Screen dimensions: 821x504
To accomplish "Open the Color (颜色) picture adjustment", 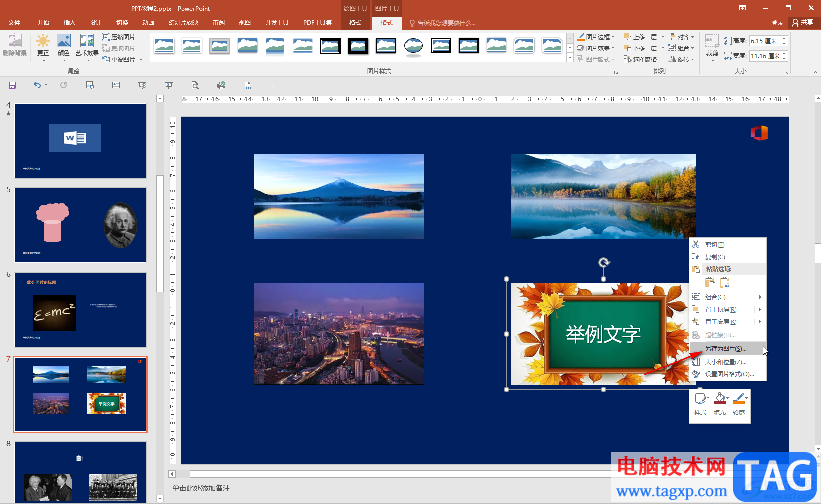I will tap(64, 46).
